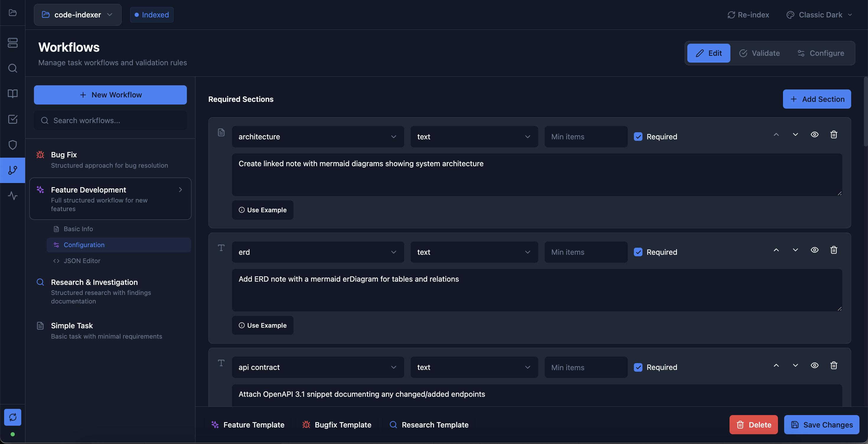Click the sync button at the sidebar bottom
Image resolution: width=868 pixels, height=444 pixels.
(x=12, y=417)
